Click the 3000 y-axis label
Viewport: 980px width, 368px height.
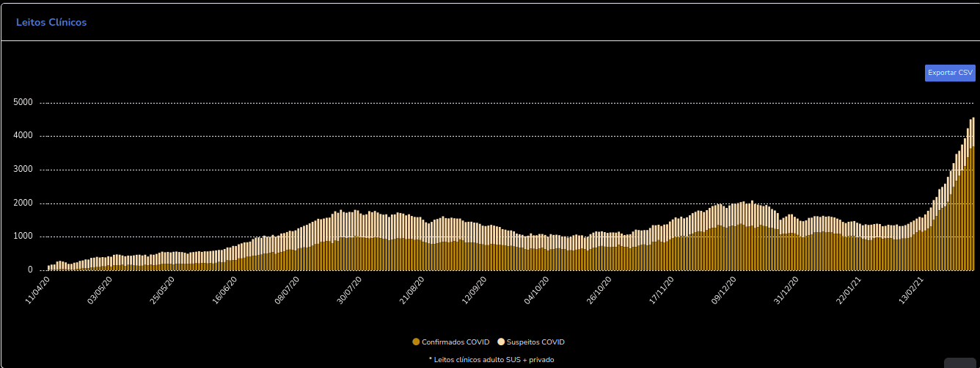point(23,170)
